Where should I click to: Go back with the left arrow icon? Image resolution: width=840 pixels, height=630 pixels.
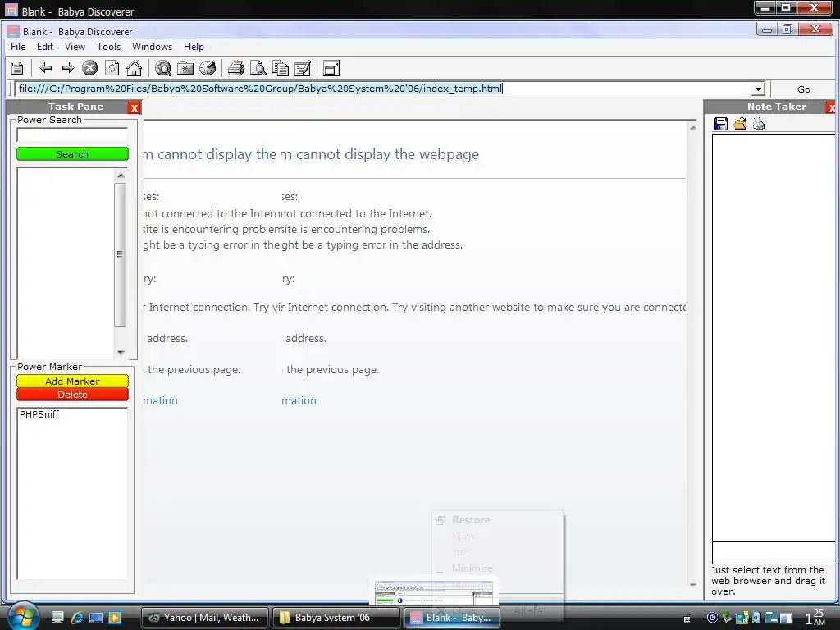46,68
